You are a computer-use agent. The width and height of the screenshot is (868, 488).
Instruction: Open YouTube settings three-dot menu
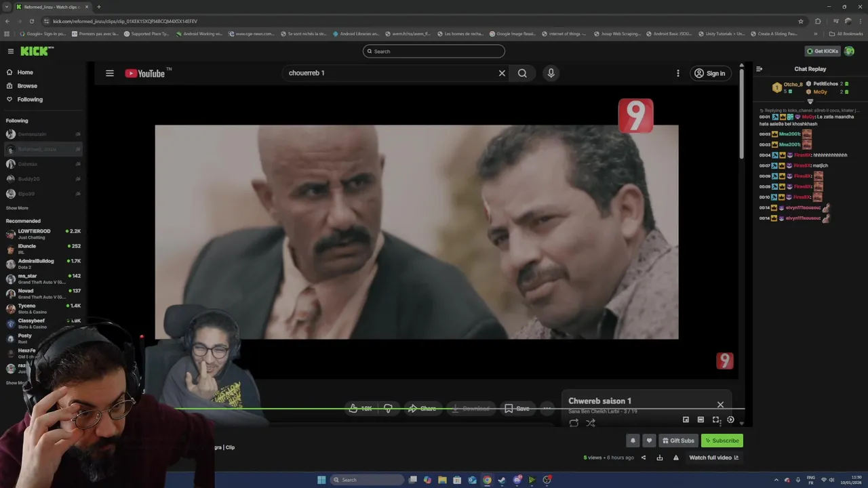pos(677,73)
